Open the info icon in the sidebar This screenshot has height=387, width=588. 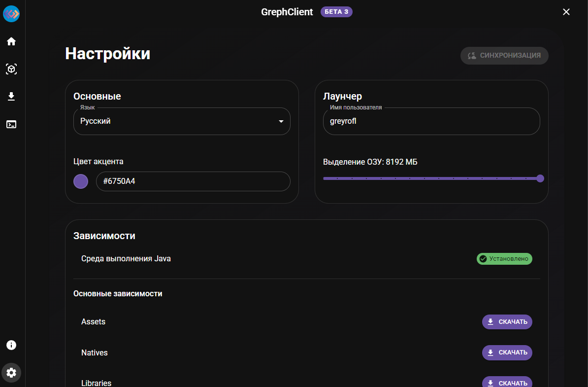click(x=11, y=345)
